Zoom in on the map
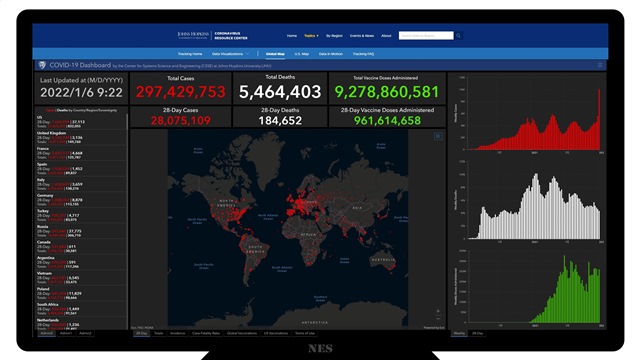Screen dimensions: 640x360 coord(438,311)
